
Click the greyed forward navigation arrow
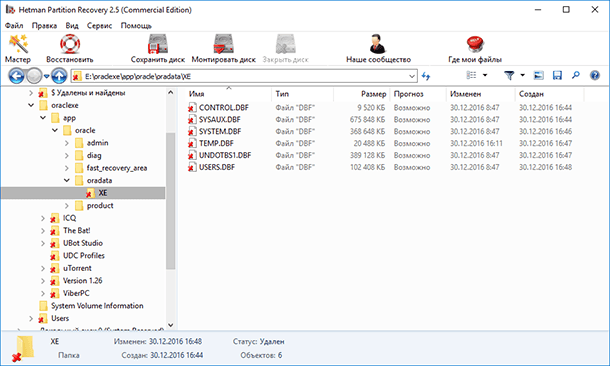[x=34, y=75]
